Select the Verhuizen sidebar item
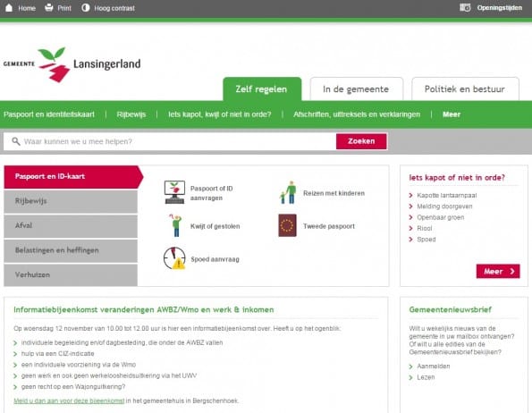Screen dimensions: 532x413 pos(71,275)
